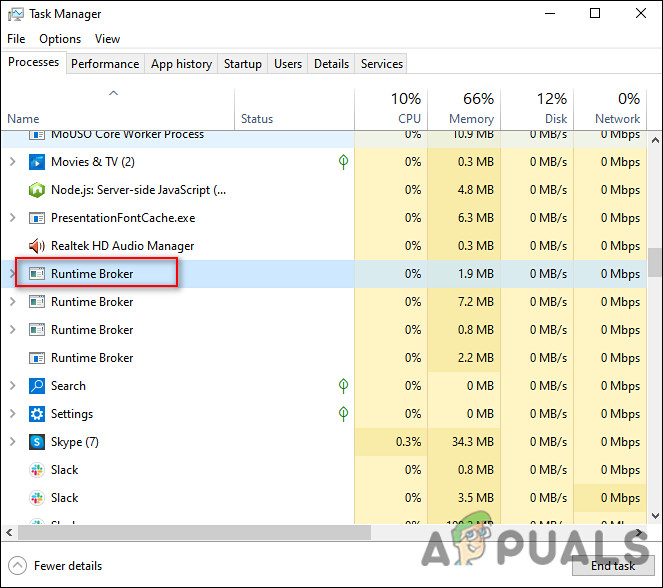Click the horizontal scrollbar thumb
Screen dimensions: 663x588
(195, 533)
